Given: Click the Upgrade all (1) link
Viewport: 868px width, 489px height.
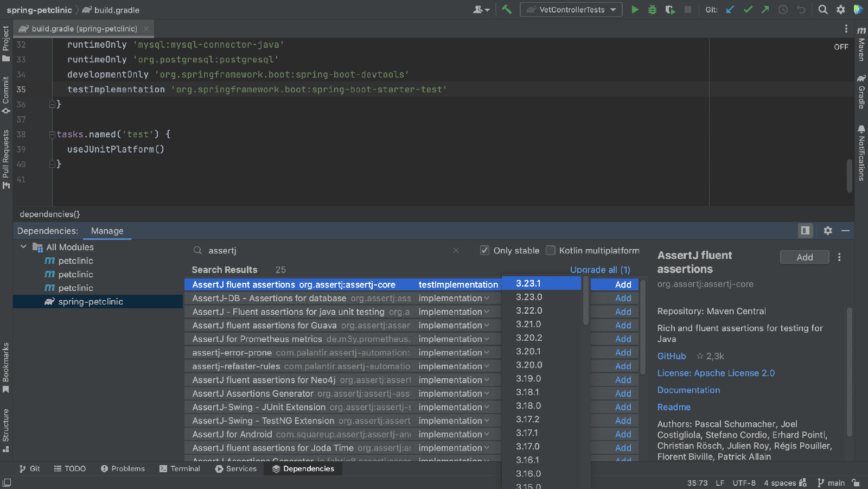Looking at the screenshot, I should click(x=600, y=270).
